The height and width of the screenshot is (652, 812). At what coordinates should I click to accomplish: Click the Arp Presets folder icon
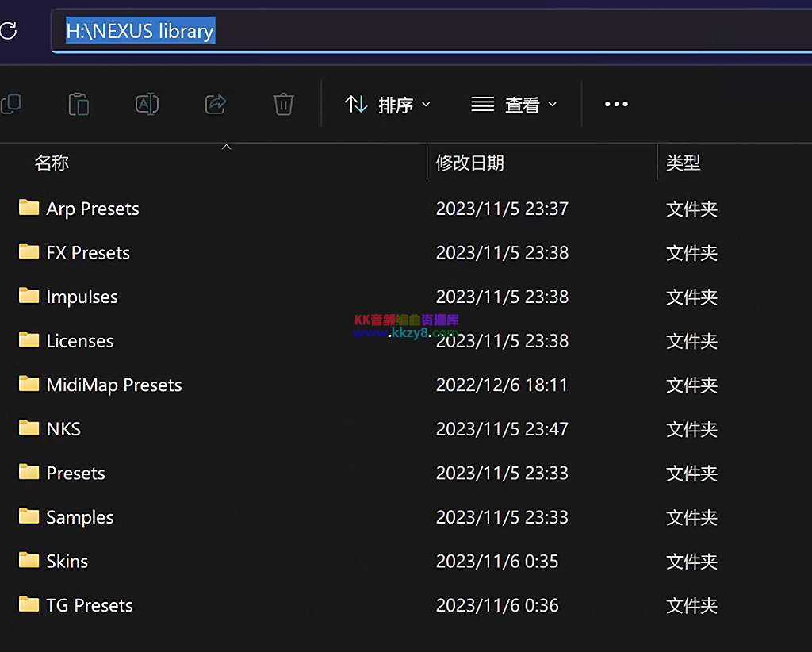[27, 208]
